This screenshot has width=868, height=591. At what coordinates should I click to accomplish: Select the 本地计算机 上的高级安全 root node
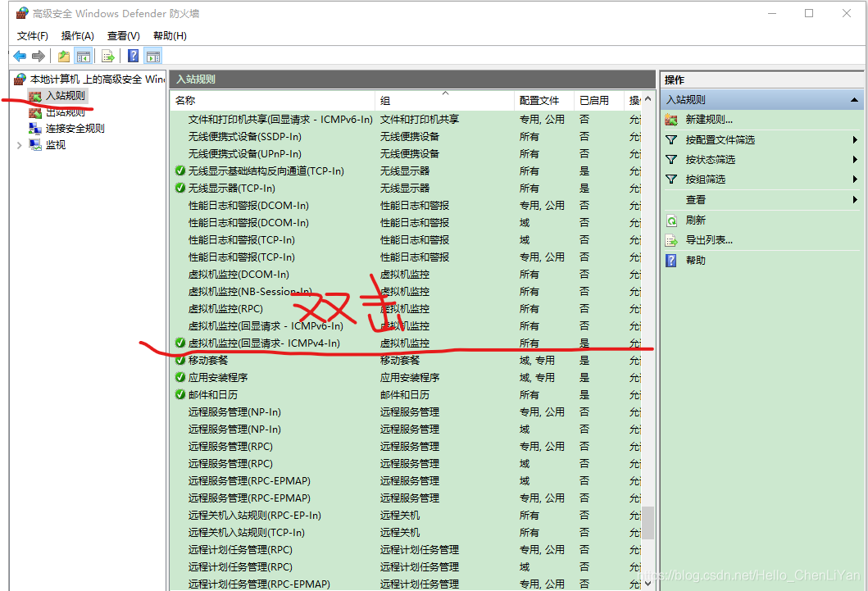click(x=97, y=80)
